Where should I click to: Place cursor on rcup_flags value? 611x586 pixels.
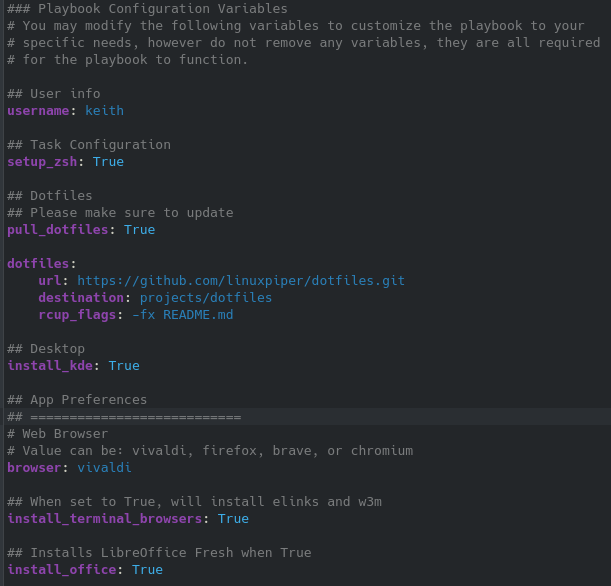[182, 314]
